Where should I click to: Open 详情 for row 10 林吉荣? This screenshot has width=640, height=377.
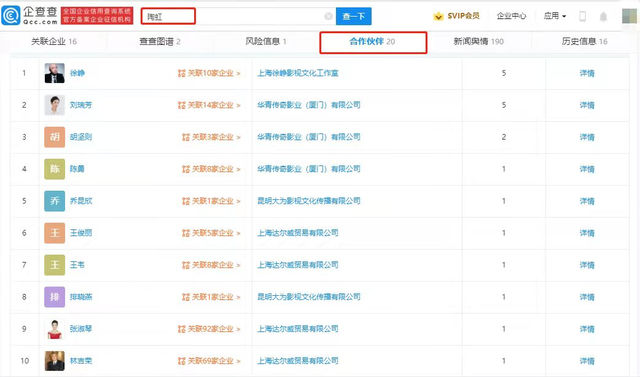pyautogui.click(x=587, y=361)
